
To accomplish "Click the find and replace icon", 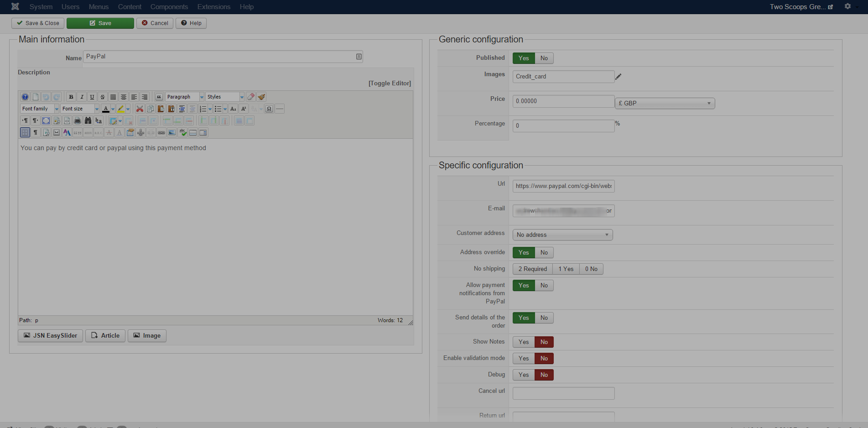I will coord(99,120).
